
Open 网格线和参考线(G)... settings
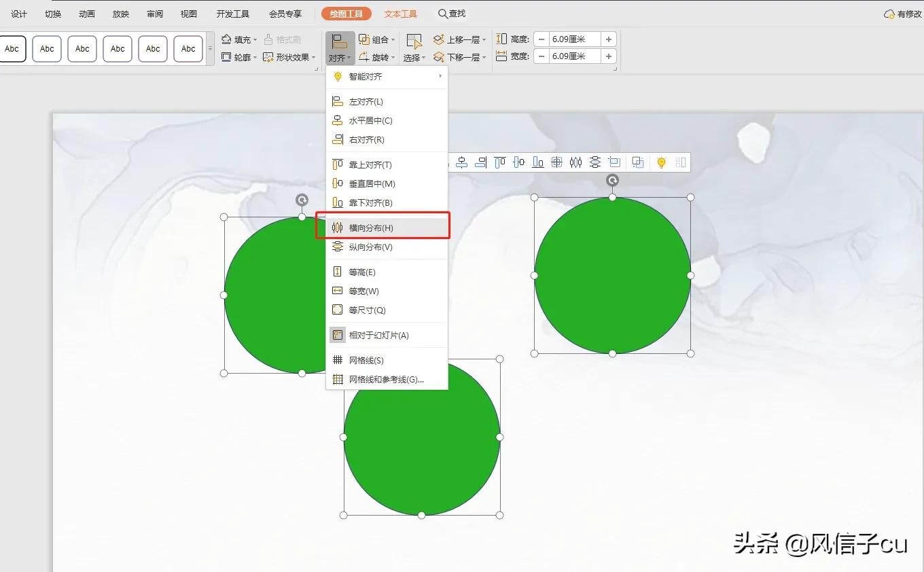(x=387, y=380)
